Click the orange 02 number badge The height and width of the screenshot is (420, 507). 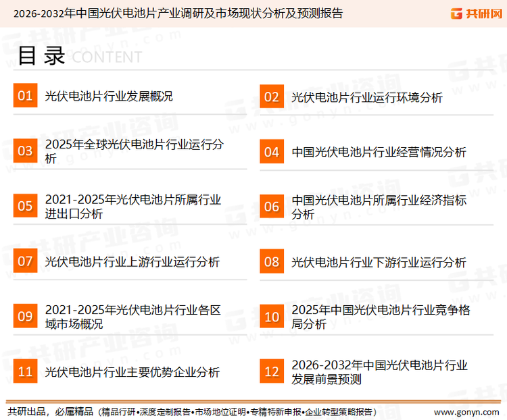pyautogui.click(x=272, y=97)
